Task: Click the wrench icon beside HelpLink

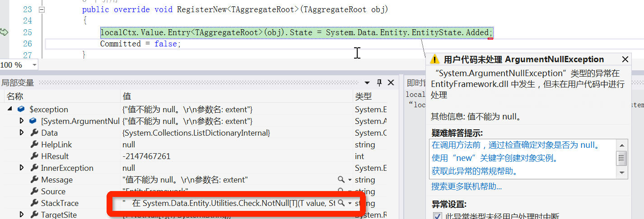Action: point(34,145)
